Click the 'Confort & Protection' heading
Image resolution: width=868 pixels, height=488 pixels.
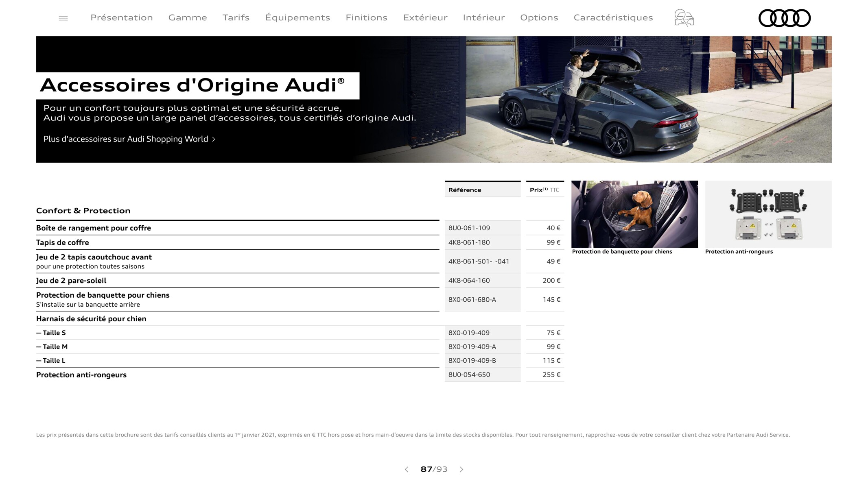(83, 211)
